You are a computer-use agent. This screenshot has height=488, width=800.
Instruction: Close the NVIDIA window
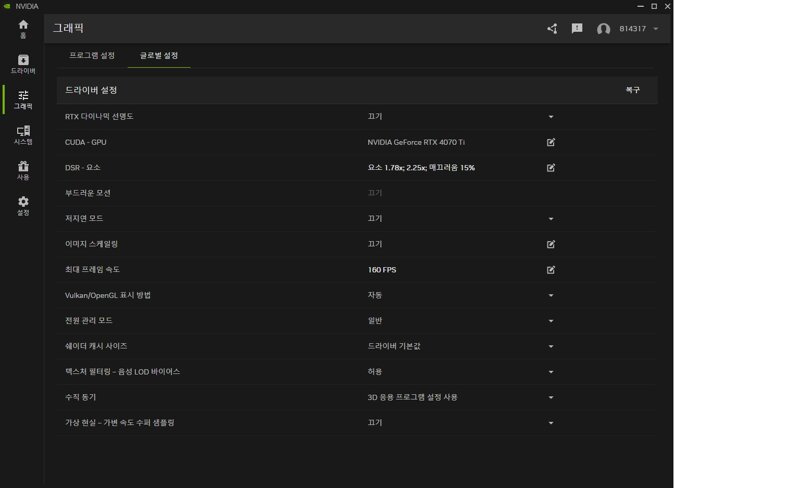click(x=667, y=6)
